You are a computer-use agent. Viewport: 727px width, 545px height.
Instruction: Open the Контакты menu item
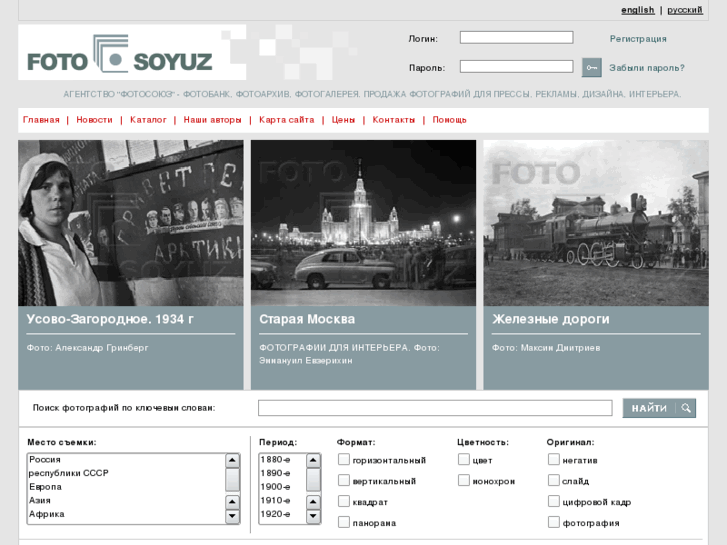[x=394, y=120]
